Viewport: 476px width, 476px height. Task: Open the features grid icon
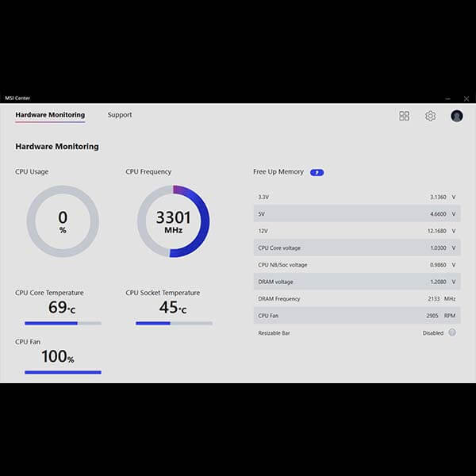[404, 116]
